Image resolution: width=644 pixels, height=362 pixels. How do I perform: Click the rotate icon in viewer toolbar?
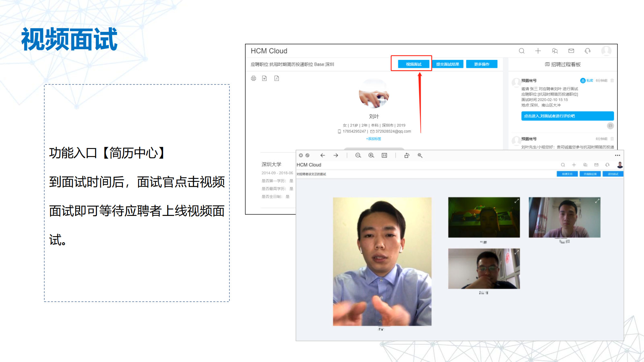click(x=407, y=155)
